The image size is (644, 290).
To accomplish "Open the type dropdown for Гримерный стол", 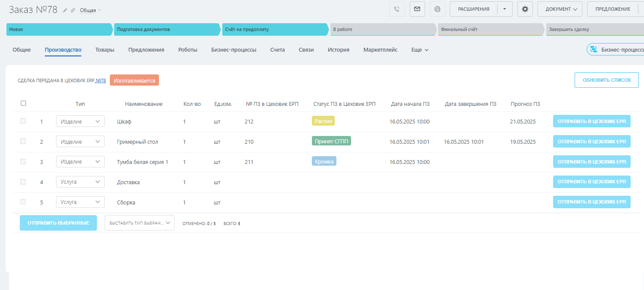I will pos(80,142).
